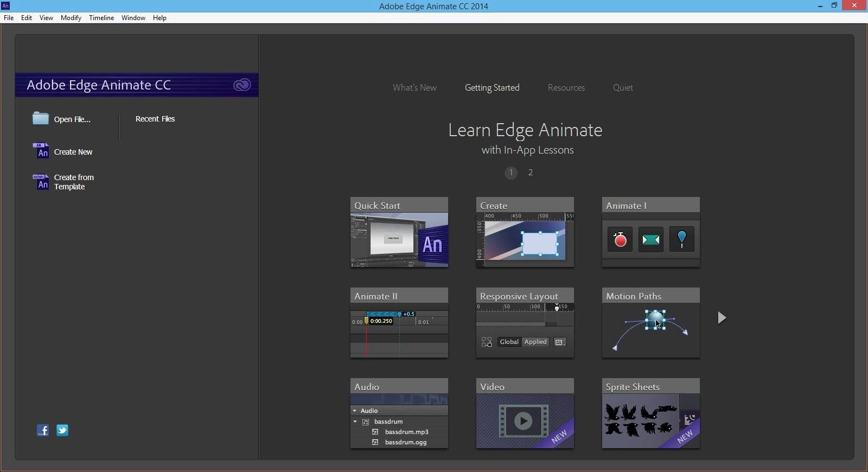Open the Animate II lesson thumbnail
Image resolution: width=868 pixels, height=472 pixels.
point(399,330)
